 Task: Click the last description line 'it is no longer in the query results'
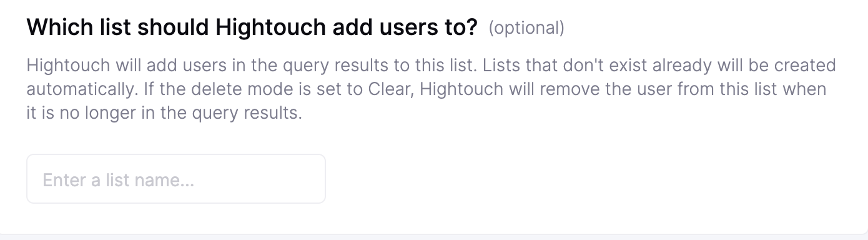pos(164,114)
